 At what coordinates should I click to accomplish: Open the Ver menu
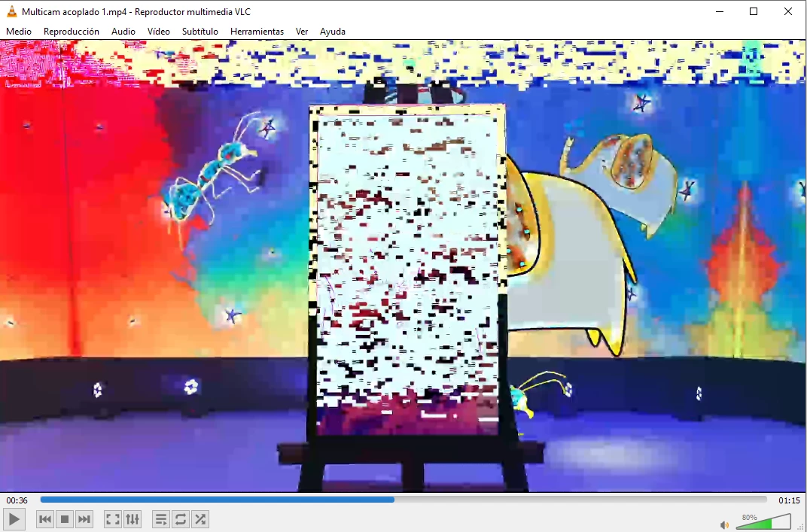[x=302, y=32]
